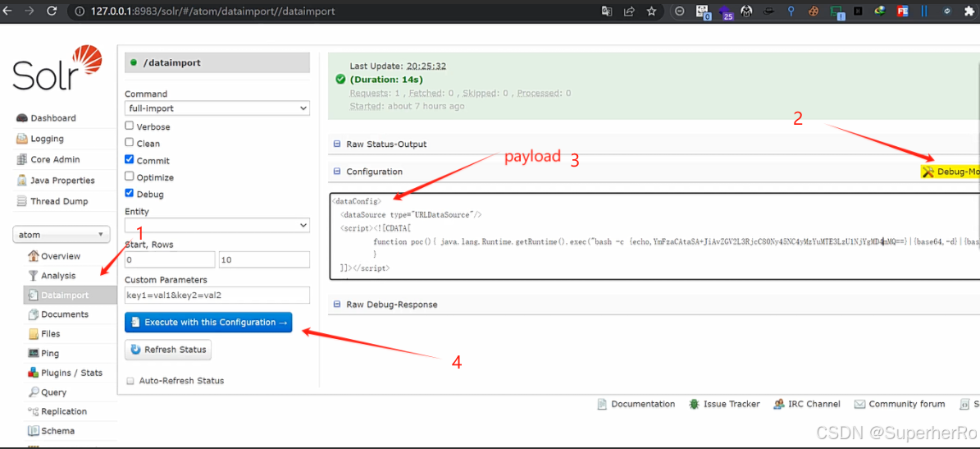Click the Refresh Status button

168,350
